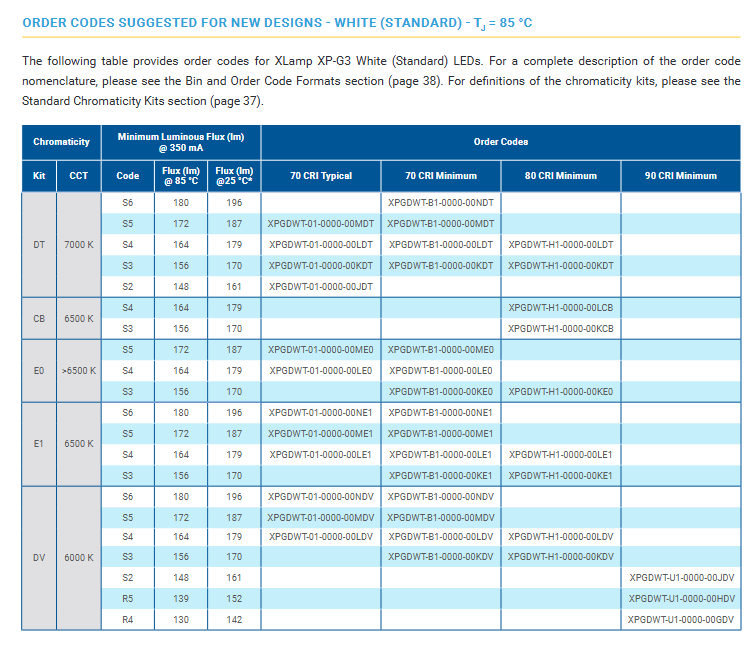Viewport: 754px width, 667px height.
Task: Select order code XPGDWT-B1-0000-00KDV
Action: coord(441,557)
